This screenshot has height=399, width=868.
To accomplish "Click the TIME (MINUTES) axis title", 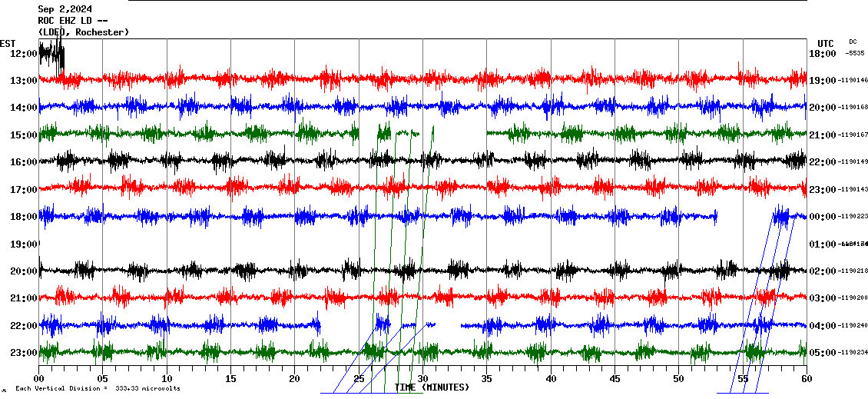I will pos(432,387).
